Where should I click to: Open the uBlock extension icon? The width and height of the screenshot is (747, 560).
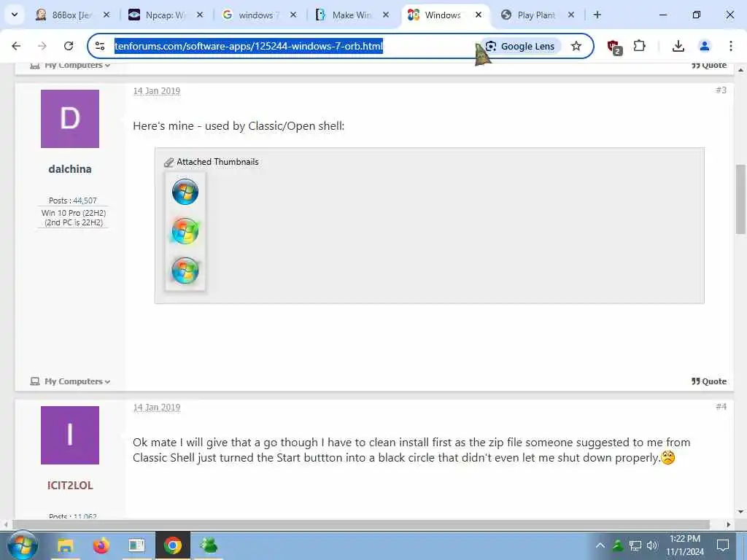[614, 46]
